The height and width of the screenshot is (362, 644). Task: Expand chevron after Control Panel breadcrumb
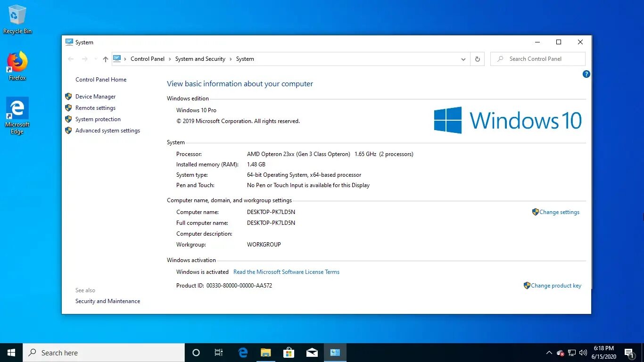pyautogui.click(x=170, y=59)
